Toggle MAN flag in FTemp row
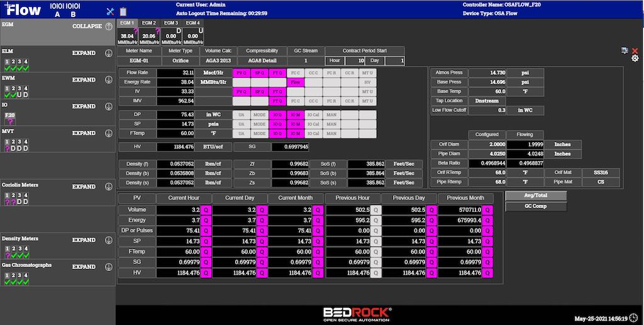This screenshot has width=644, height=325. (331, 133)
